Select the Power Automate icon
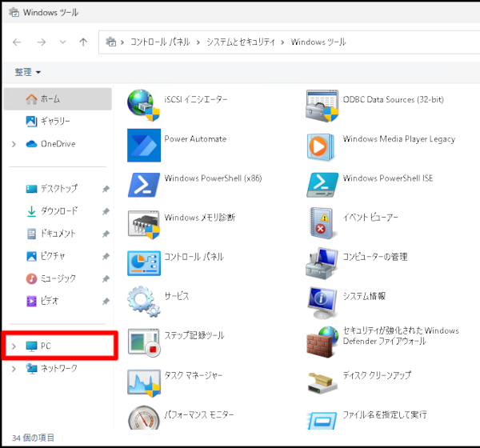Image resolution: width=480 pixels, height=448 pixels. click(x=144, y=145)
